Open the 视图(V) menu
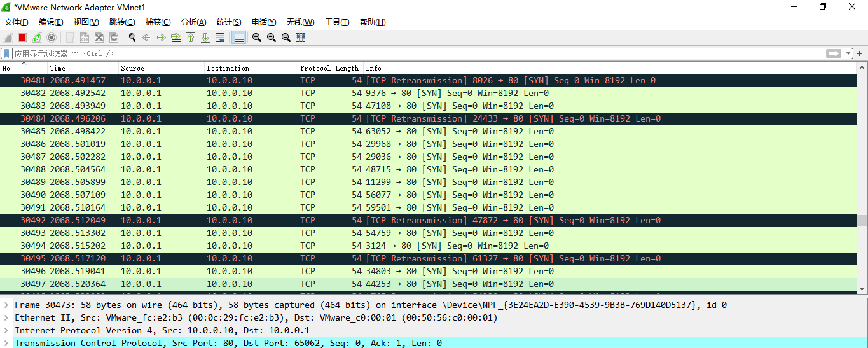The image size is (868, 348). (x=86, y=22)
